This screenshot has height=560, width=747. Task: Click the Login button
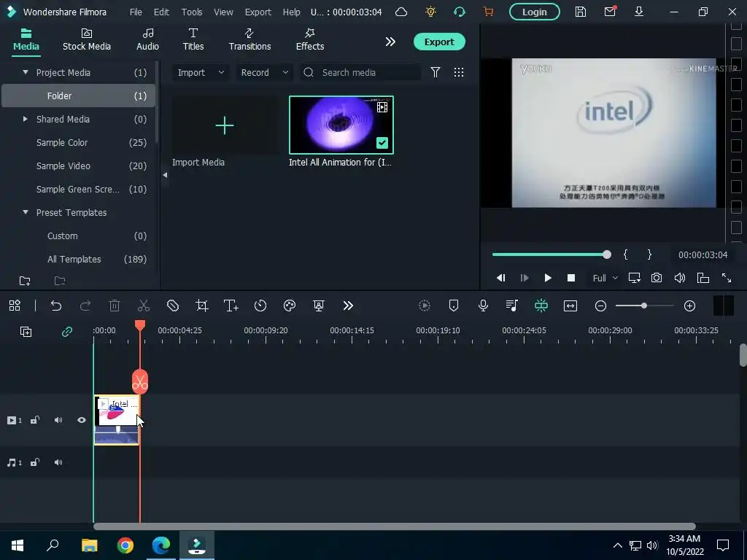pyautogui.click(x=535, y=12)
